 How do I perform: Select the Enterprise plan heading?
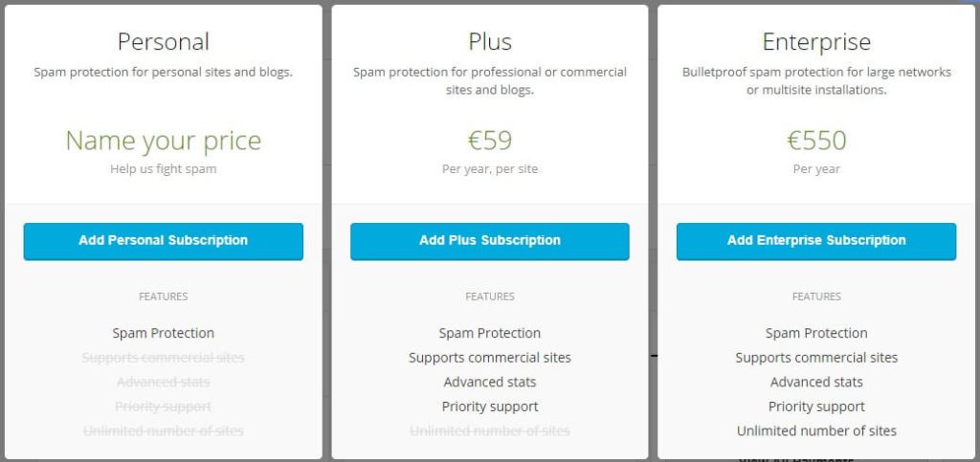(x=816, y=42)
